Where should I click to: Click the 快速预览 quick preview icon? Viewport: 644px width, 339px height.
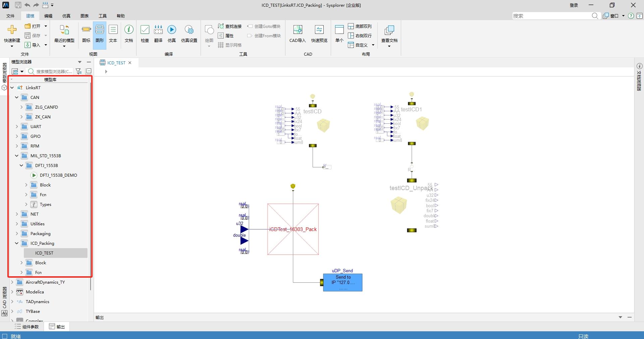[319, 34]
